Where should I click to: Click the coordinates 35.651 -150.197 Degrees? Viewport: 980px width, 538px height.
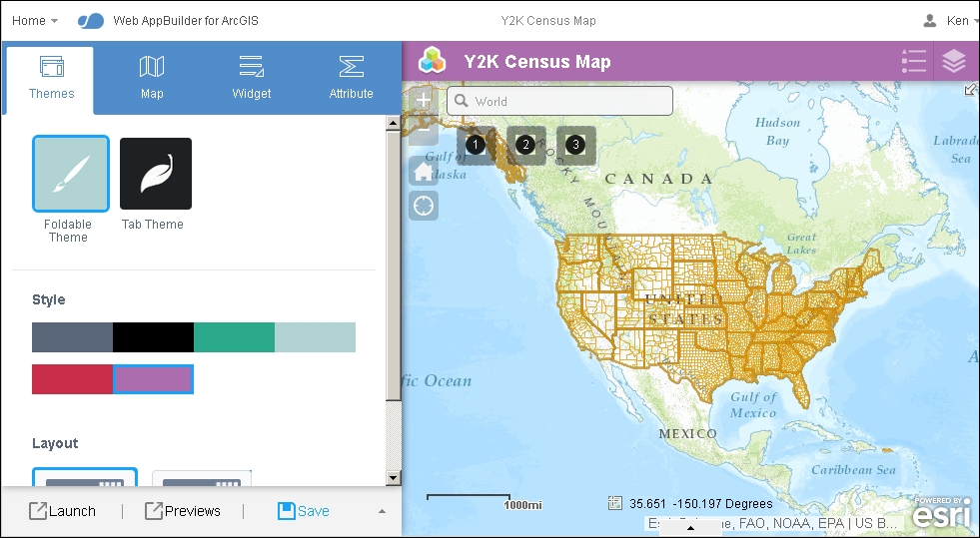[x=701, y=504]
